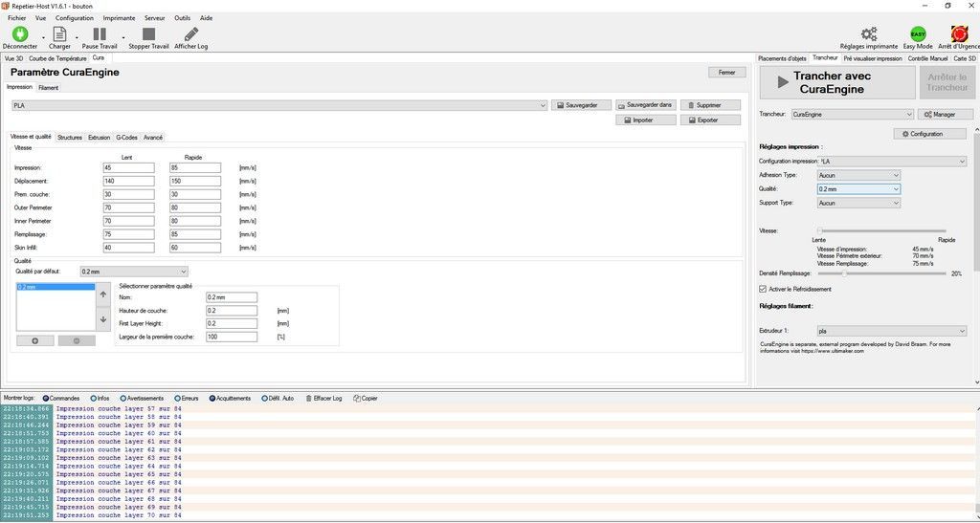Click Trancher avec CuraEngine button
The width and height of the screenshot is (980, 523).
[836, 82]
